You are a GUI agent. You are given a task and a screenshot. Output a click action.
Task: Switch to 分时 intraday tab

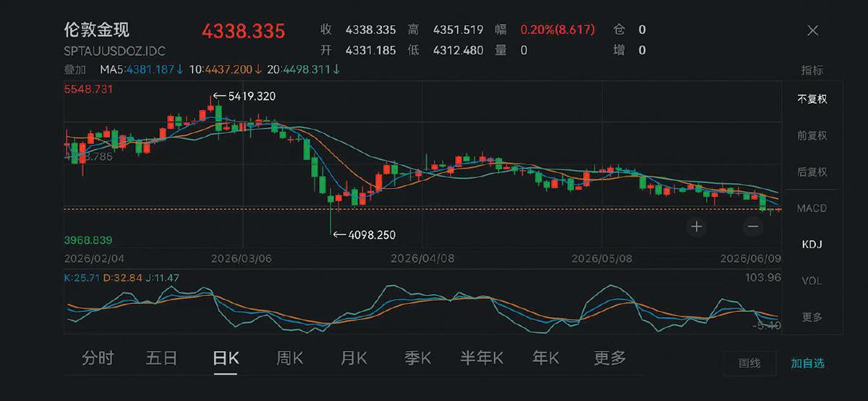point(98,358)
